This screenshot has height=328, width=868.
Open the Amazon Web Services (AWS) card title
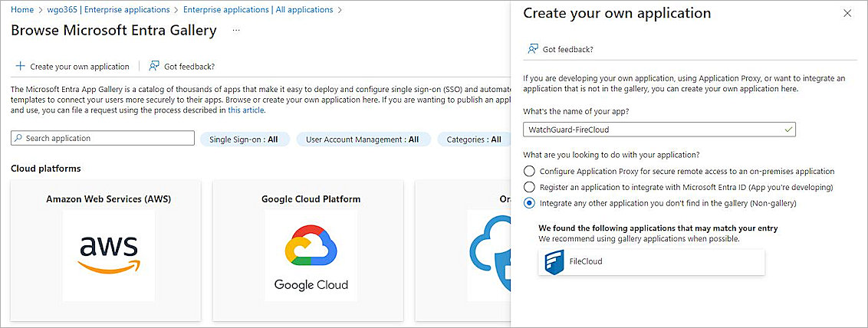click(x=109, y=199)
